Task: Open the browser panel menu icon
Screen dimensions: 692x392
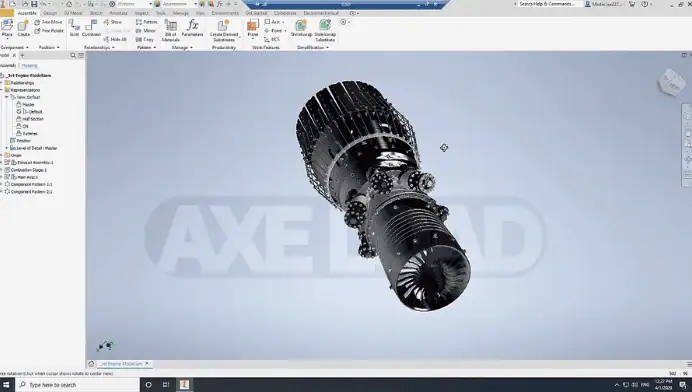Action: point(81,55)
